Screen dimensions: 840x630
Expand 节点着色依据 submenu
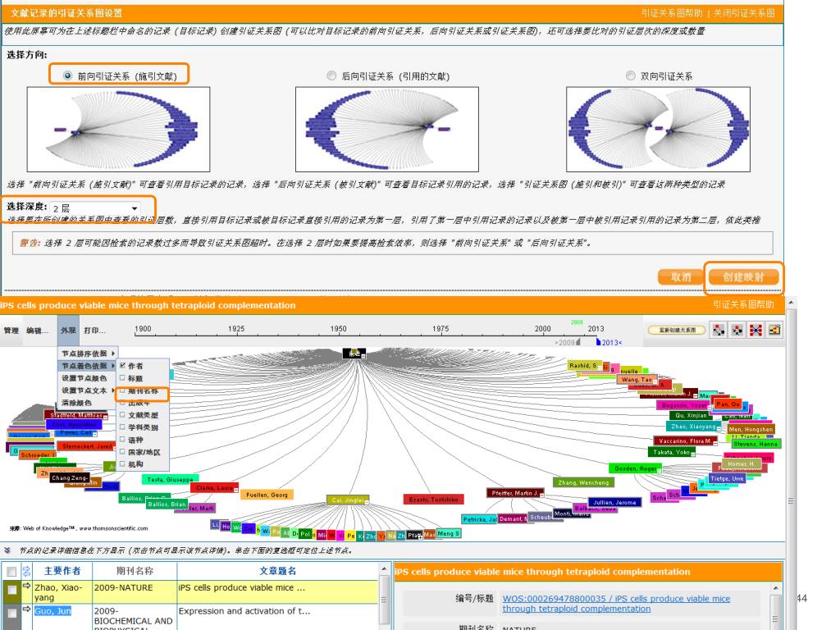pos(87,366)
